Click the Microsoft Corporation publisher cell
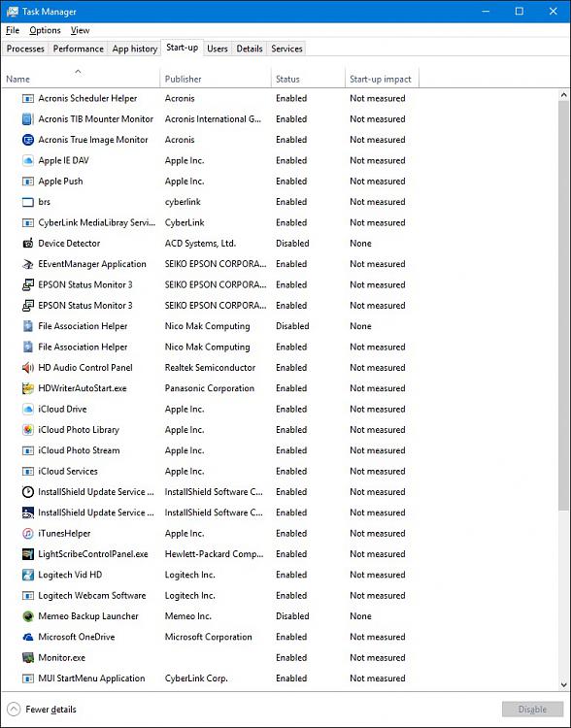Image resolution: width=571 pixels, height=728 pixels. pos(208,637)
